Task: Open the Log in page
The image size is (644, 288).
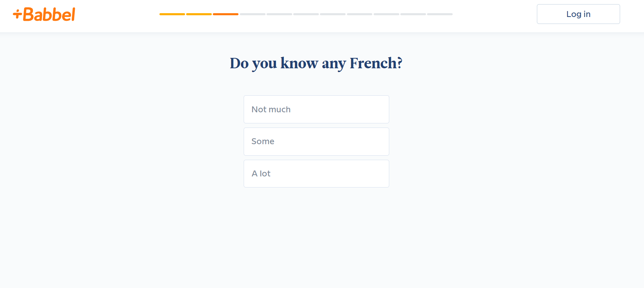Action: tap(578, 14)
